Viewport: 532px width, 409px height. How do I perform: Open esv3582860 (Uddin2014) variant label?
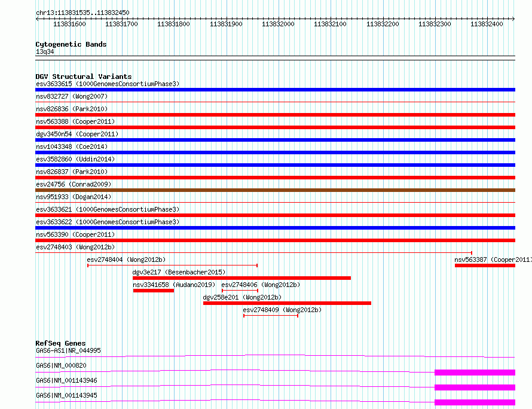(75, 159)
